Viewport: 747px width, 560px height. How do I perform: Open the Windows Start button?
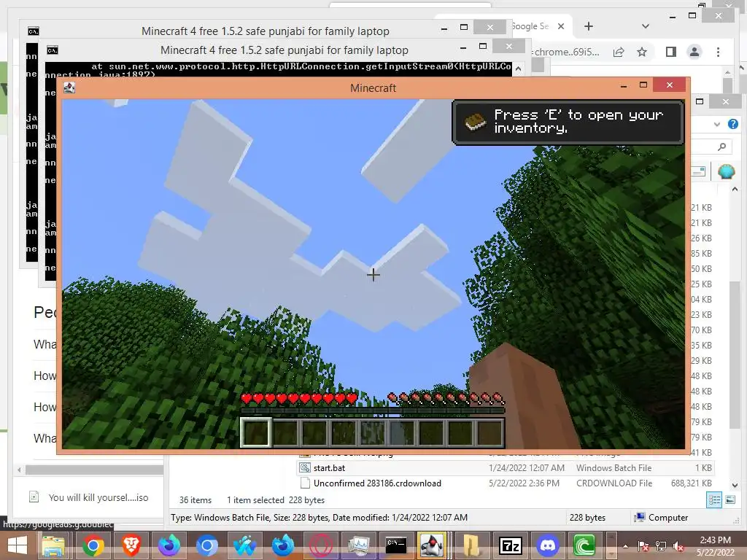click(18, 545)
